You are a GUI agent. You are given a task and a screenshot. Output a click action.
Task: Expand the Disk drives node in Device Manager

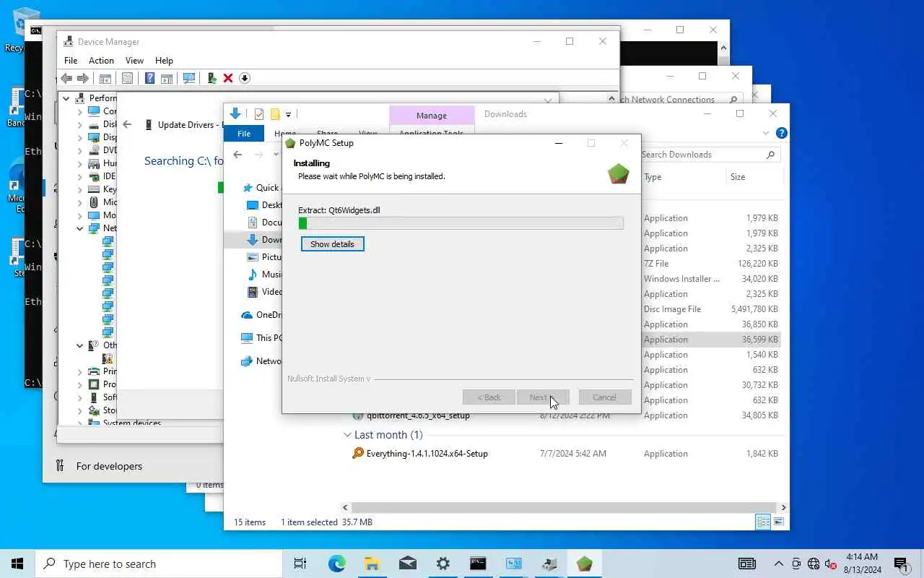(80, 124)
